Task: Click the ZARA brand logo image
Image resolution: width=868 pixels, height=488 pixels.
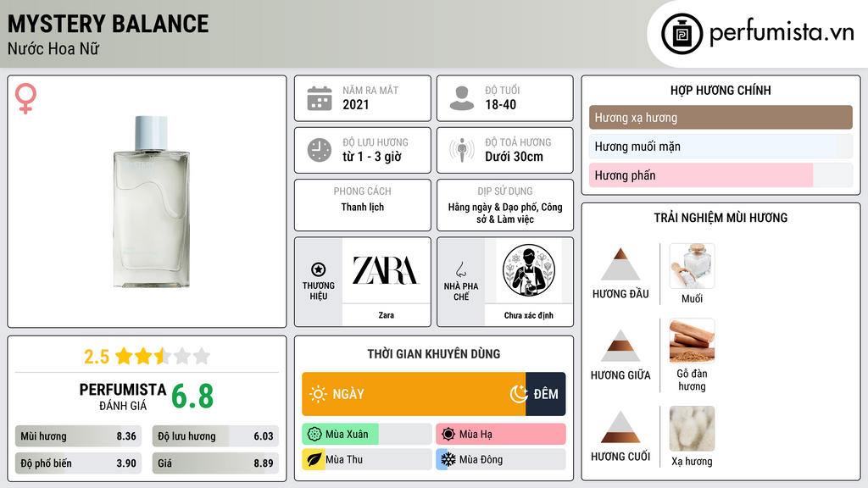Action: point(386,270)
